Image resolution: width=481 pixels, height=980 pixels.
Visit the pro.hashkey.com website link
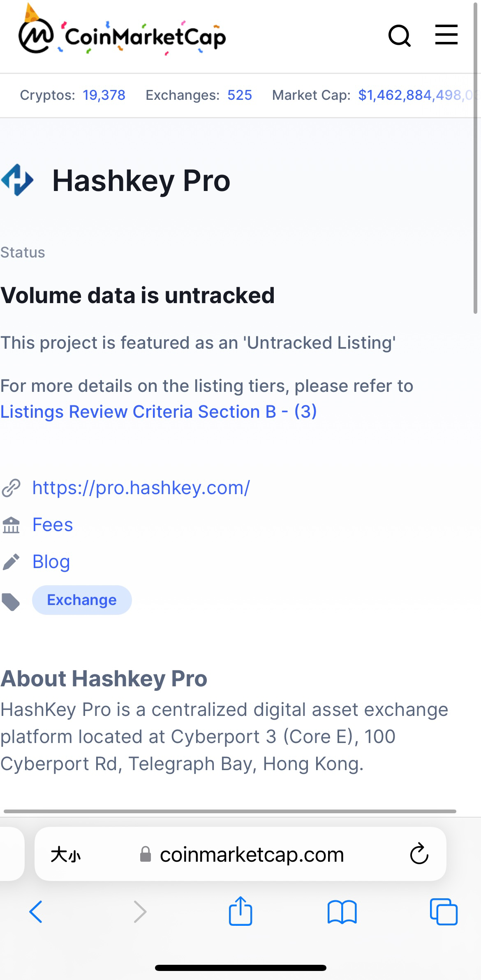tap(141, 488)
